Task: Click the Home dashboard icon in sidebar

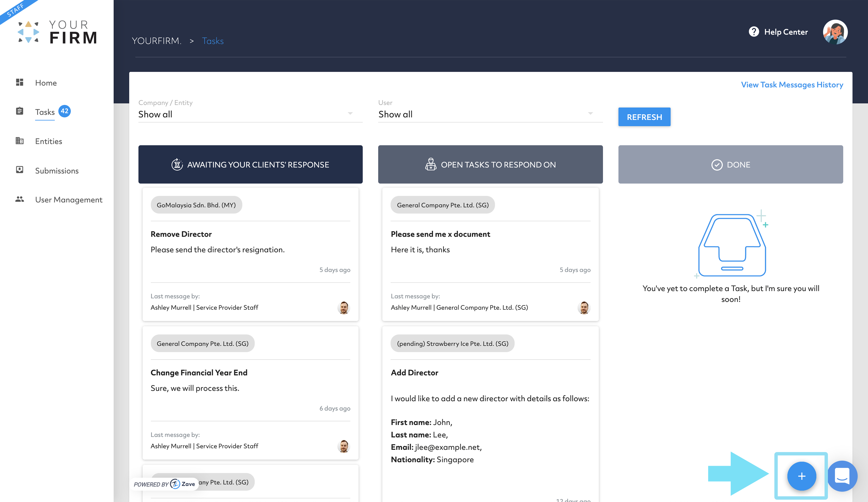Action: point(20,82)
